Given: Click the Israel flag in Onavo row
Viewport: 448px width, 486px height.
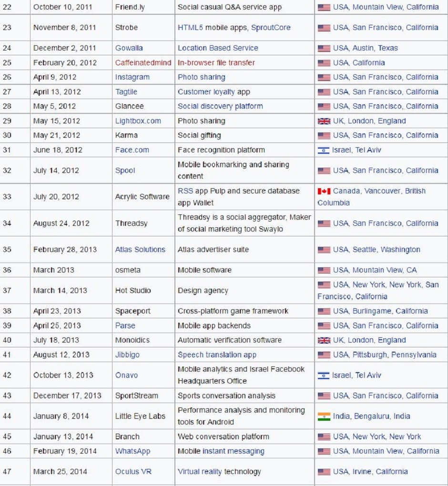Looking at the screenshot, I should point(324,375).
